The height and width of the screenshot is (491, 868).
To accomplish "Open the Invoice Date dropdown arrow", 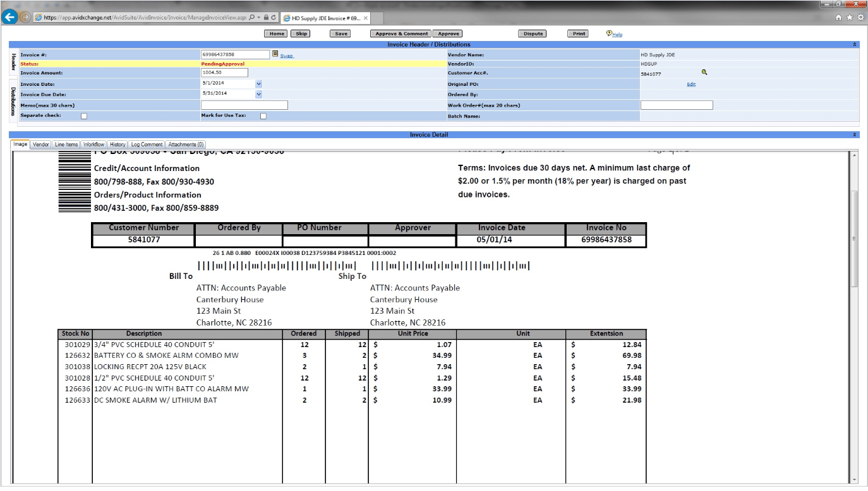I will coord(258,83).
